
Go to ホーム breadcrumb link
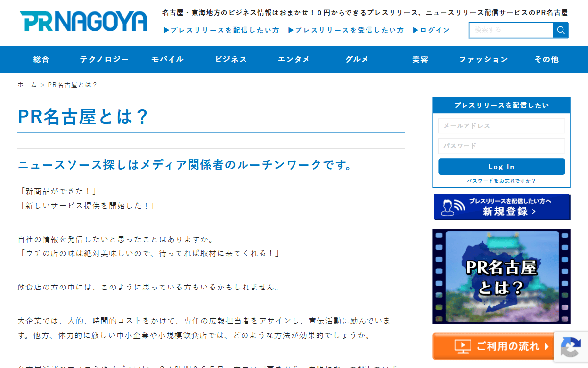pos(27,85)
